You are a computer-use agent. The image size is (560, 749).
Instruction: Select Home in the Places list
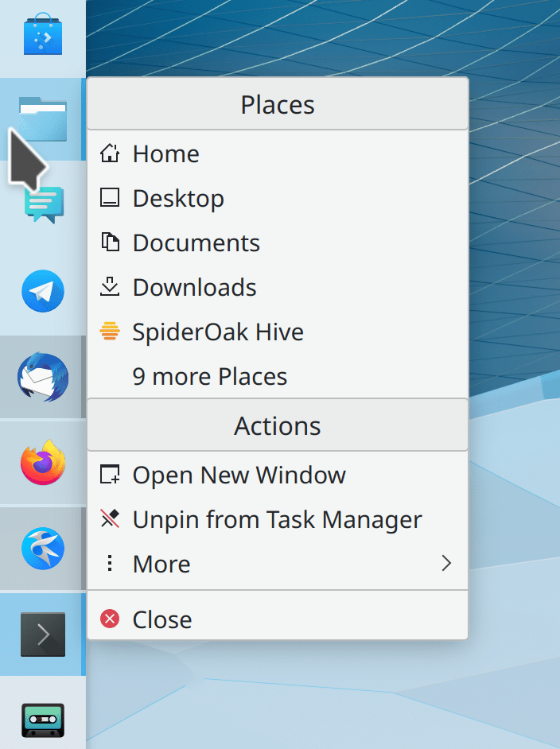click(165, 153)
